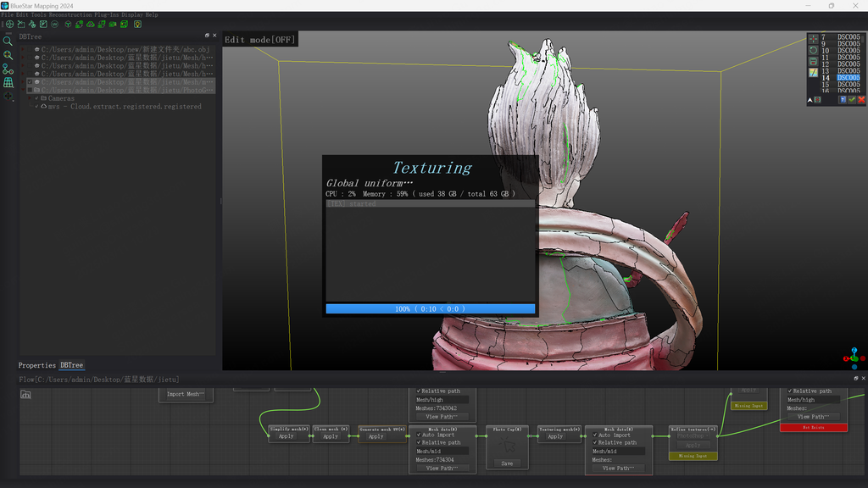Switch to the Properties tab
The height and width of the screenshot is (488, 868).
[x=36, y=365]
